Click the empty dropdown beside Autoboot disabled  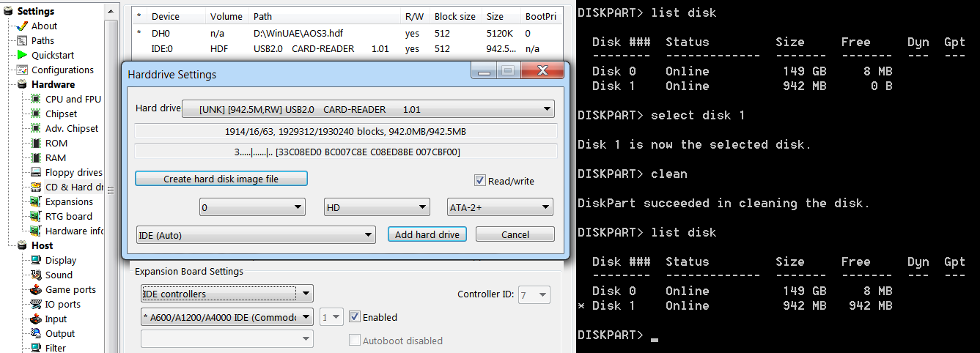point(227,339)
